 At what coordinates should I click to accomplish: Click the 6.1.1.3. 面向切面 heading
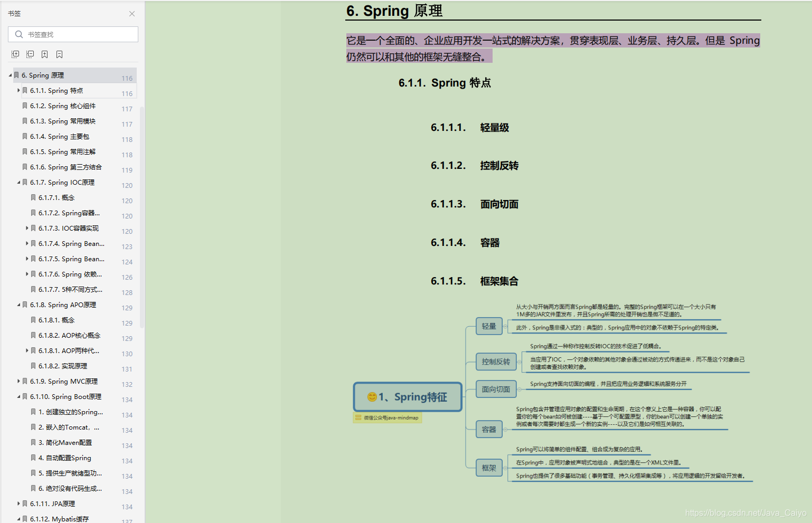click(x=475, y=204)
